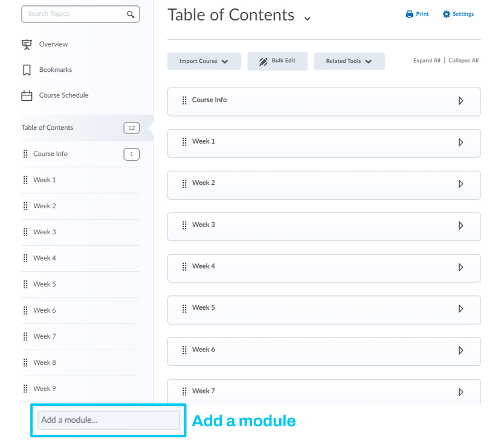Image resolution: width=504 pixels, height=448 pixels.
Task: Expand the Course Info module arrow
Action: pos(460,101)
